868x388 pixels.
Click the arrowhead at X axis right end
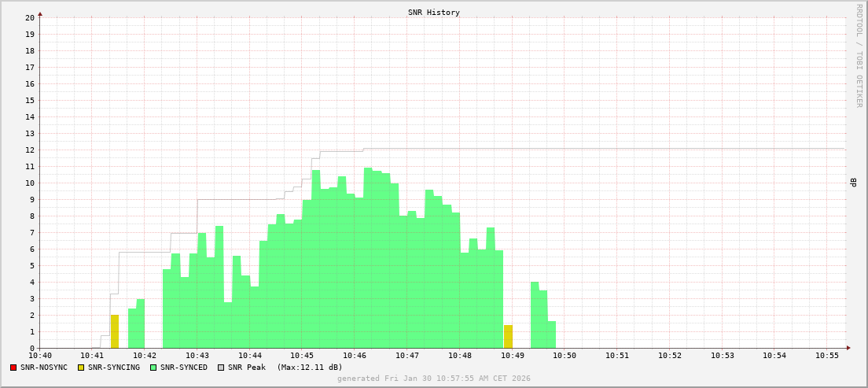coord(848,348)
